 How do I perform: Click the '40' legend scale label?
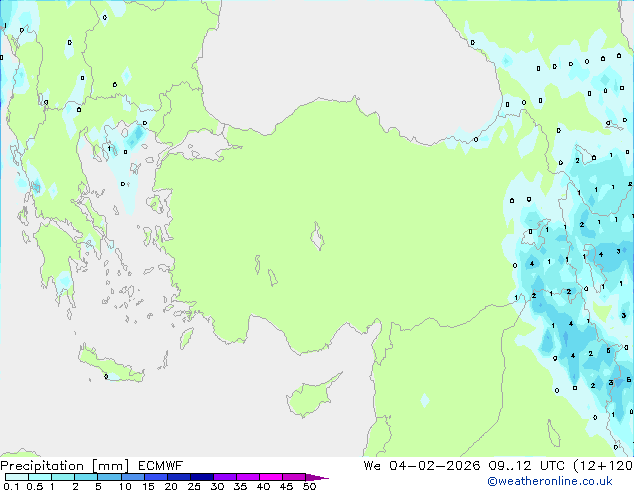point(263,486)
